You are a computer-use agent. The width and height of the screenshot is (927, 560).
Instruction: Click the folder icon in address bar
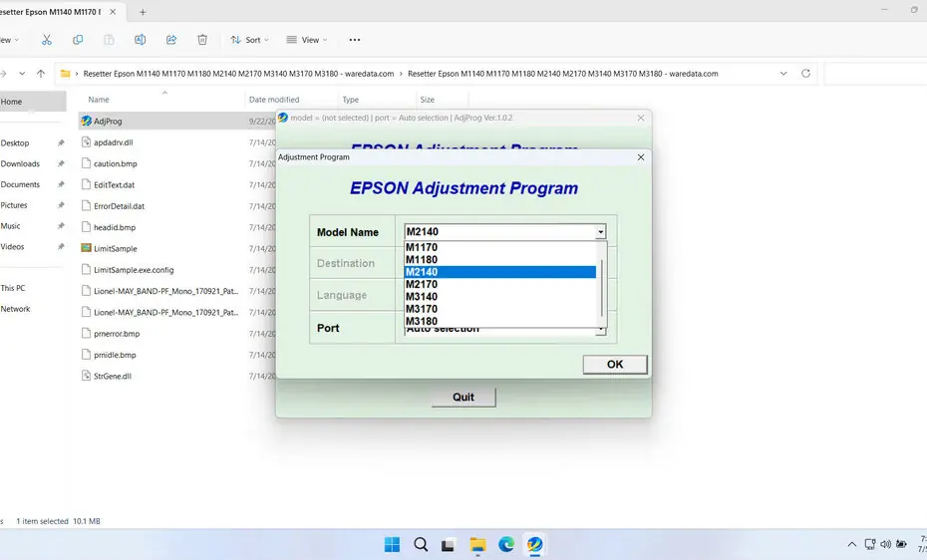66,74
